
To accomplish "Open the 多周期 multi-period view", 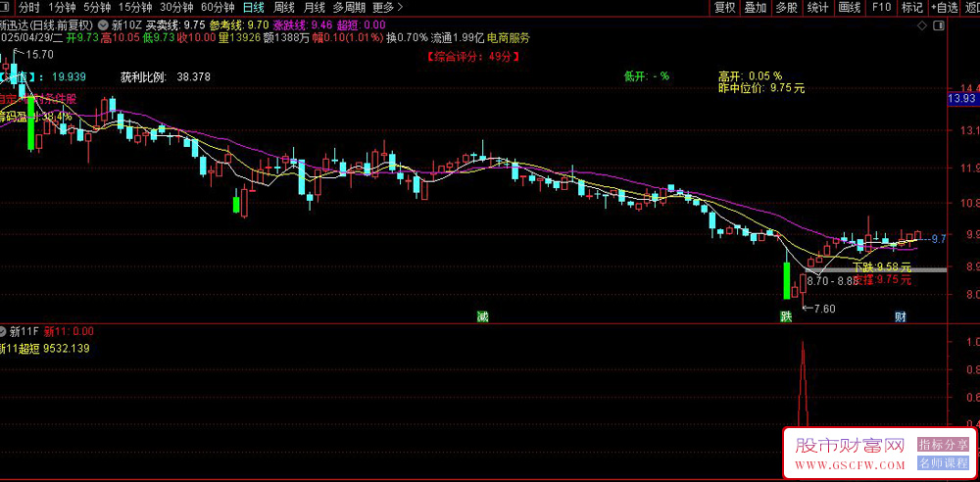I will [x=349, y=8].
